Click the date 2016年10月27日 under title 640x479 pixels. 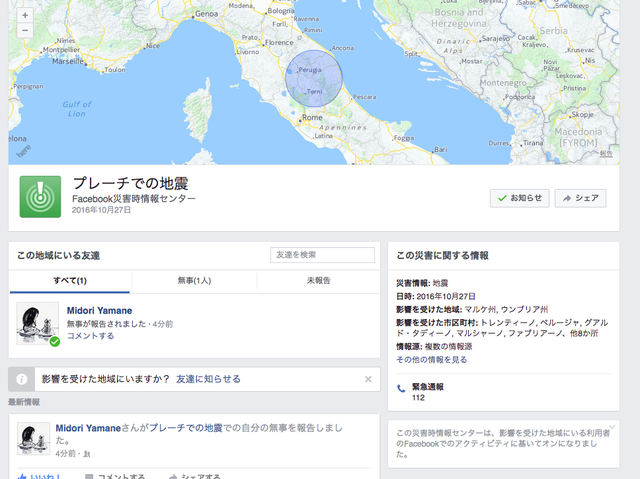101,210
